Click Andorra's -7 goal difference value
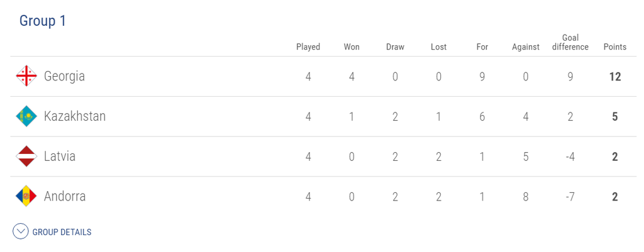Viewport: 644px width, 252px height. [570, 196]
